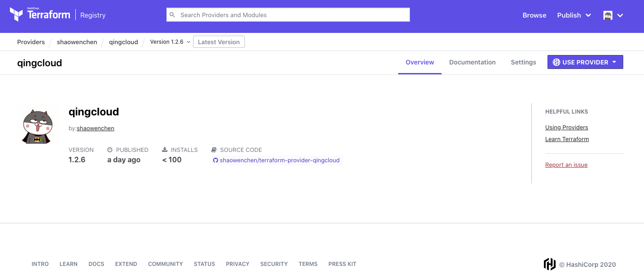Open the Using Providers link
The width and height of the screenshot is (644, 279).
click(x=566, y=127)
